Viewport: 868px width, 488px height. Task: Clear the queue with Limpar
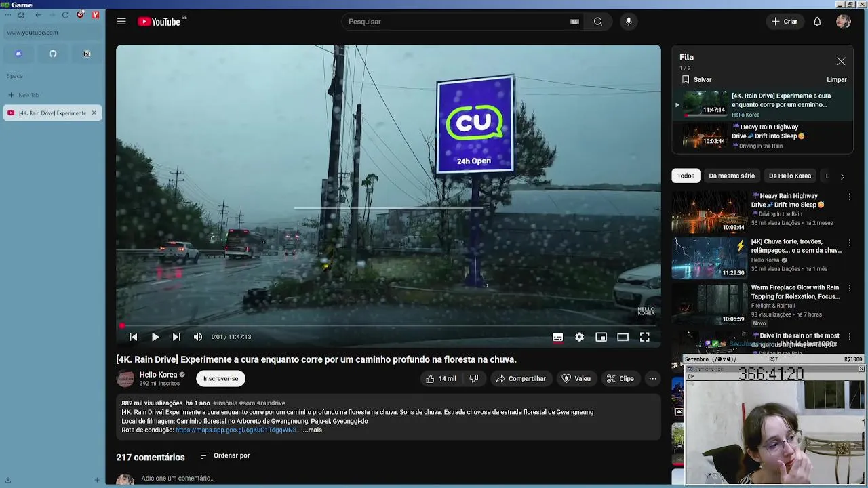pos(837,80)
